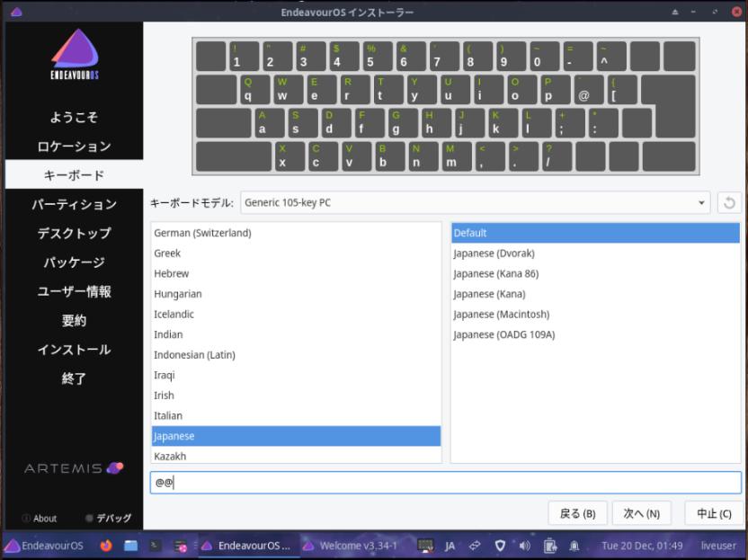Select the Default variant
Viewport: 748px width, 560px height.
click(595, 233)
